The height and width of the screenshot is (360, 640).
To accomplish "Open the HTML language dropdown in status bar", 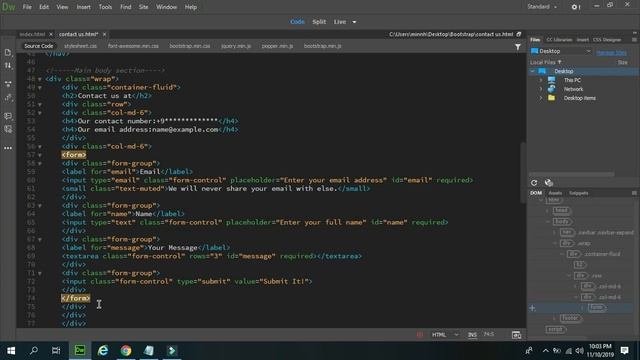I will pyautogui.click(x=445, y=335).
